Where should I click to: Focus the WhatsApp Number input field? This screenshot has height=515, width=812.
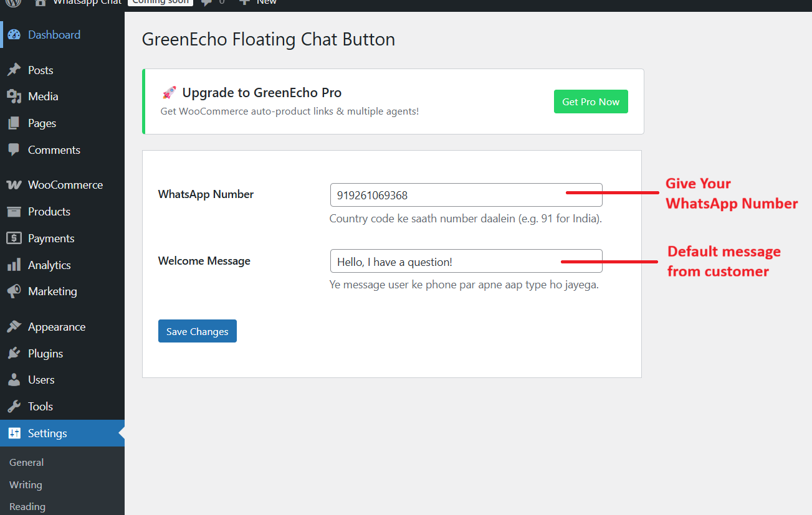[x=466, y=195]
